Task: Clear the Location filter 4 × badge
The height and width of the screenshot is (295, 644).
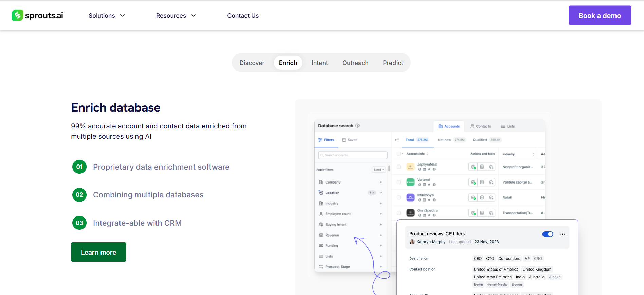Action: pyautogui.click(x=372, y=193)
